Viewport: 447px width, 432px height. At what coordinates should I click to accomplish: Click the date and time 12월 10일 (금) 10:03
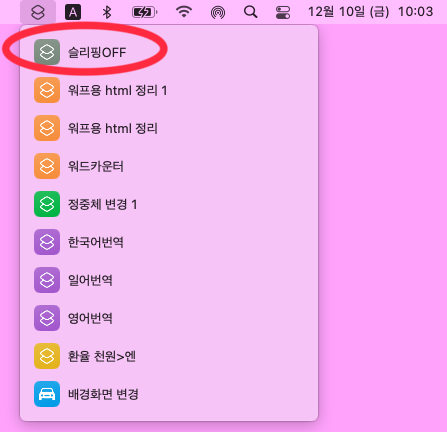[370, 12]
